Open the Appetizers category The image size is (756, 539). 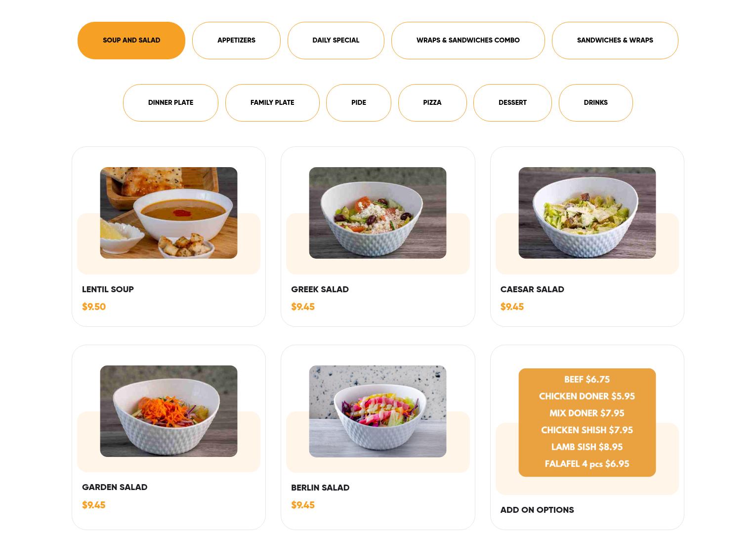pos(236,41)
